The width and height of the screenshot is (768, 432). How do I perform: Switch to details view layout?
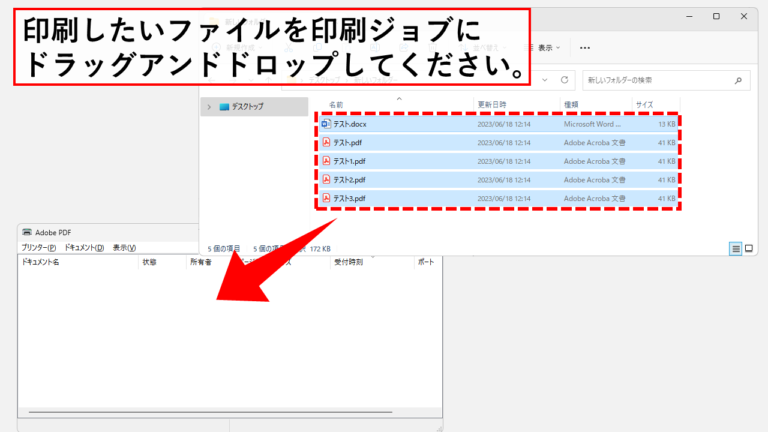[736, 249]
